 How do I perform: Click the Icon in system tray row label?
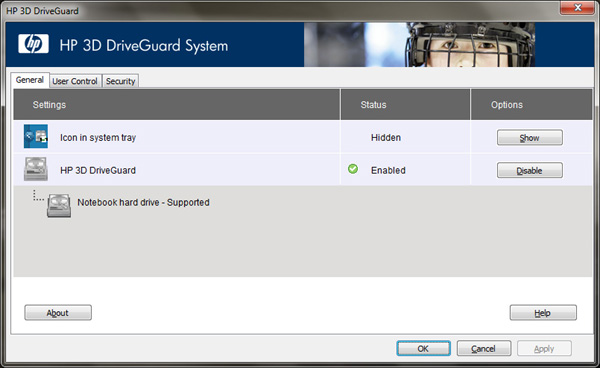98,137
